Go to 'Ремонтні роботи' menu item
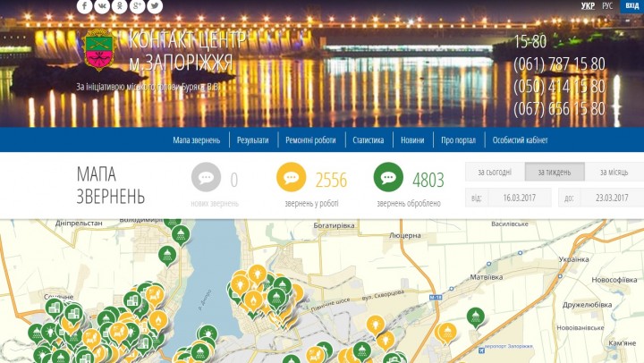644x363 pixels. [310, 140]
